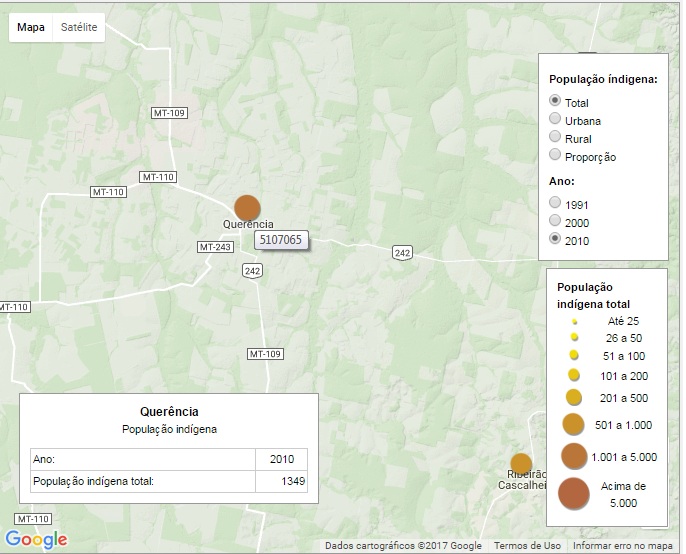686x554 pixels.
Task: Click the Ribeirão Cascalheira circle marker
Action: pyautogui.click(x=521, y=463)
